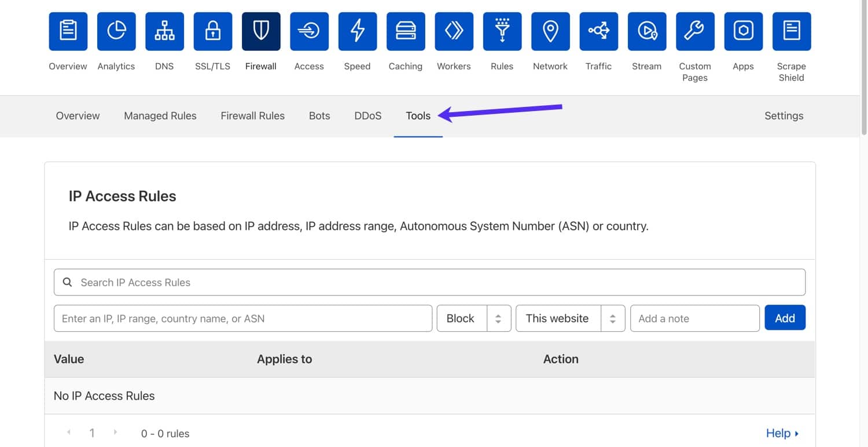Open the Bots tab
Screen dimensions: 868x447
319,116
